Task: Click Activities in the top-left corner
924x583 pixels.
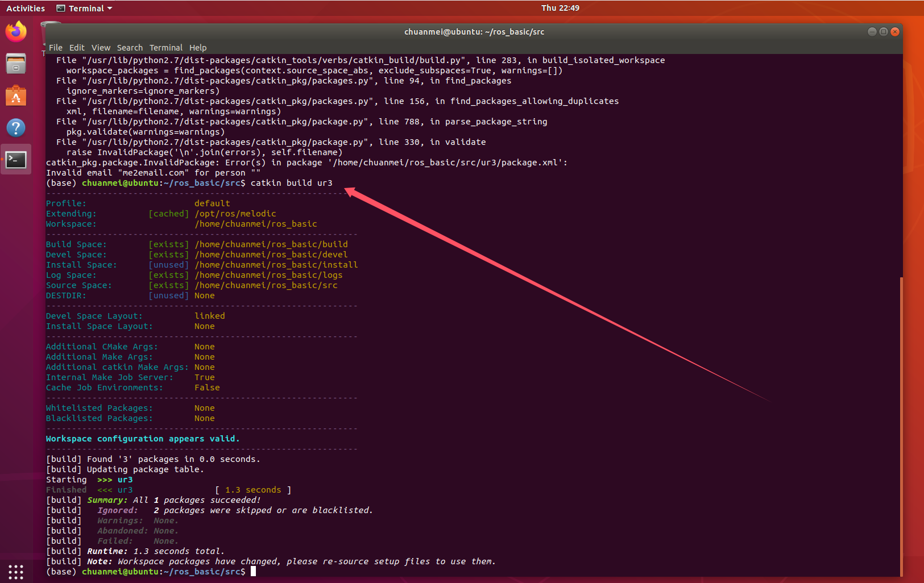Action: 26,8
